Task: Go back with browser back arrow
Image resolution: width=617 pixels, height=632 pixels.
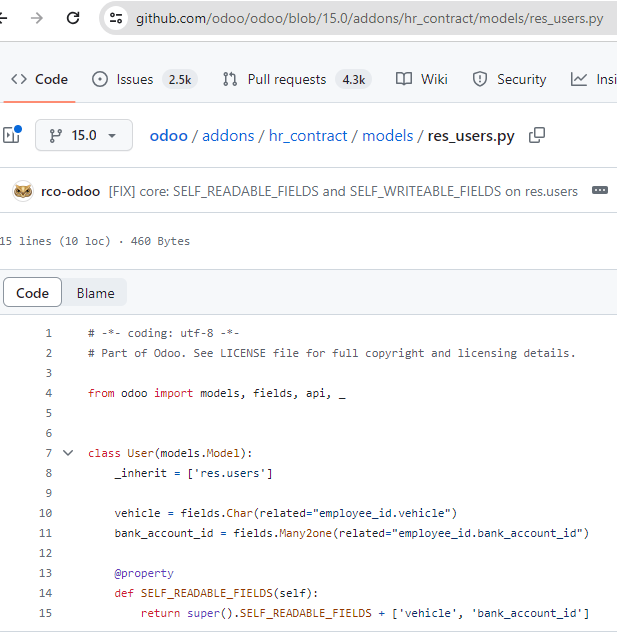Action: pos(2,18)
